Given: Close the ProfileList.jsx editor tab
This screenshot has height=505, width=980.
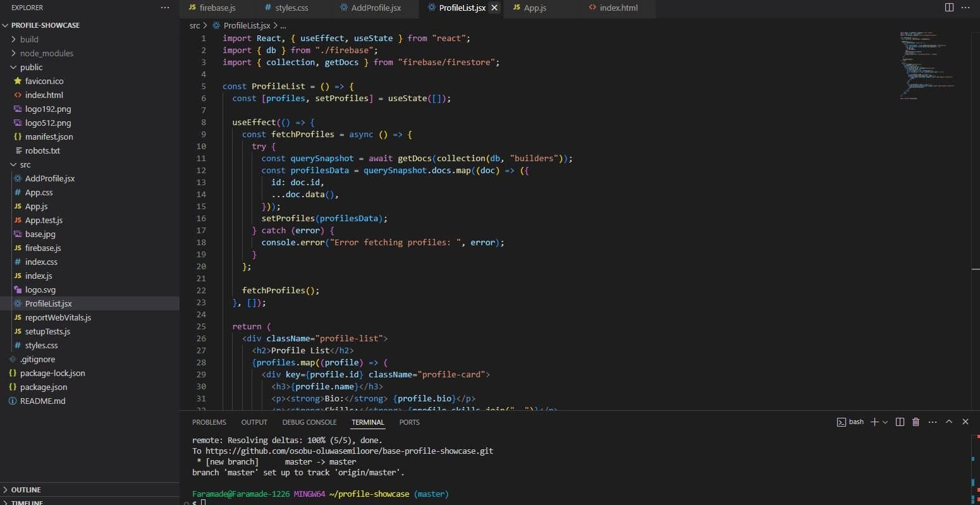Looking at the screenshot, I should (494, 8).
